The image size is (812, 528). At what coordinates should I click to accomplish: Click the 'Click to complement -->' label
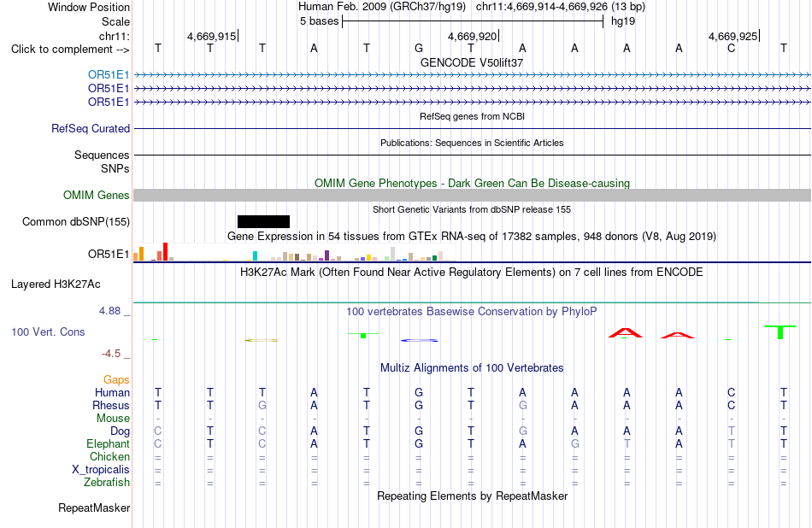pyautogui.click(x=70, y=50)
